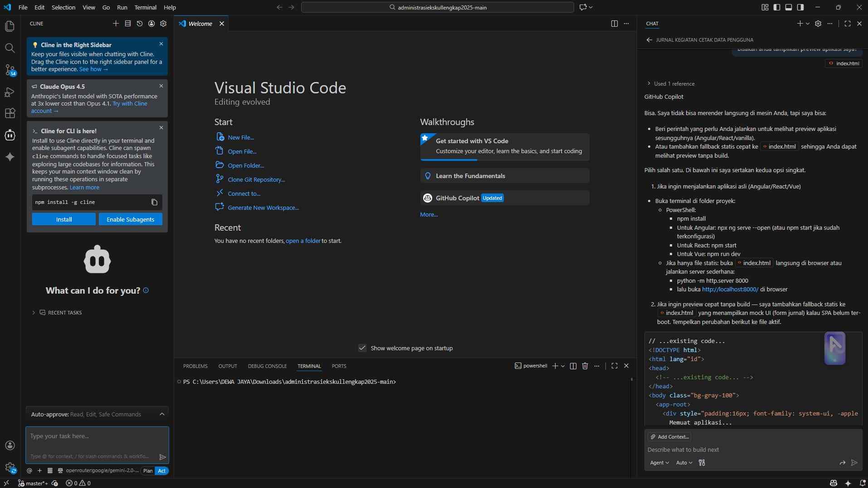
Task: Uncheck Show welcome page on startup
Action: [x=362, y=348]
